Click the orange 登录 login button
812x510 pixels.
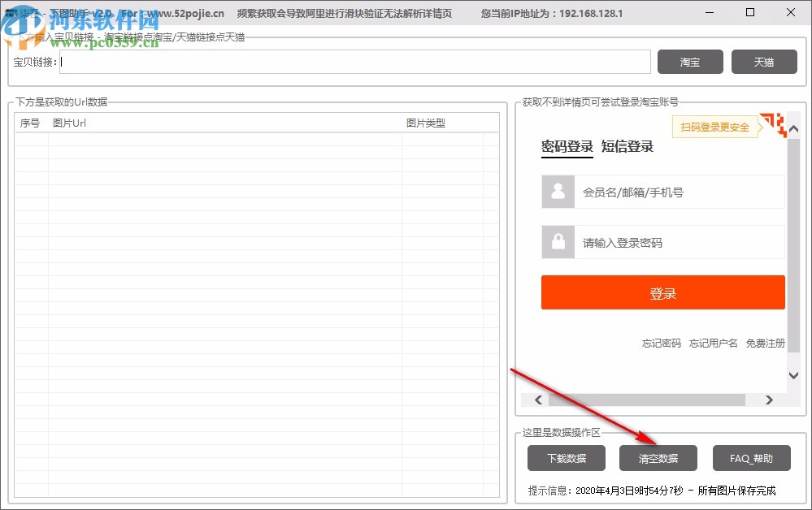coord(662,292)
